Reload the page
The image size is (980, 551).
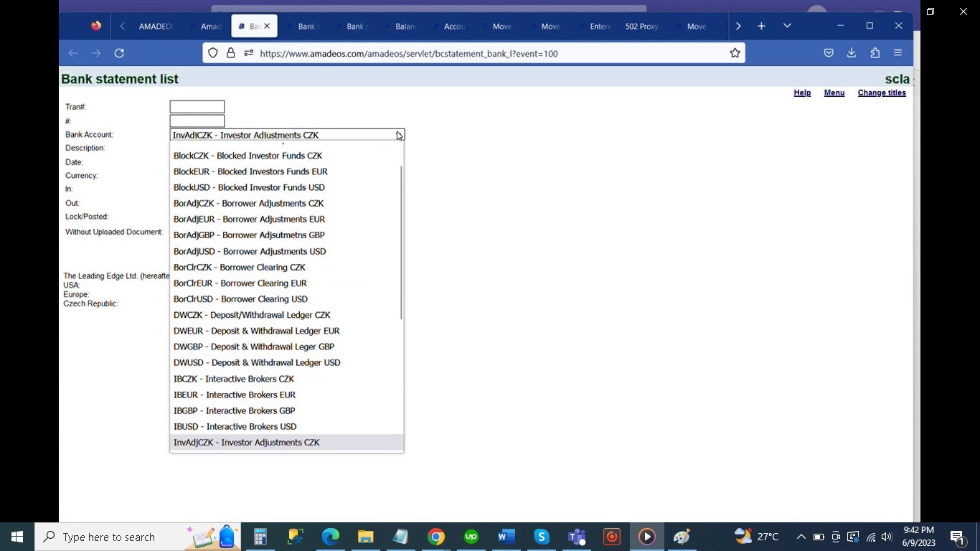[119, 53]
